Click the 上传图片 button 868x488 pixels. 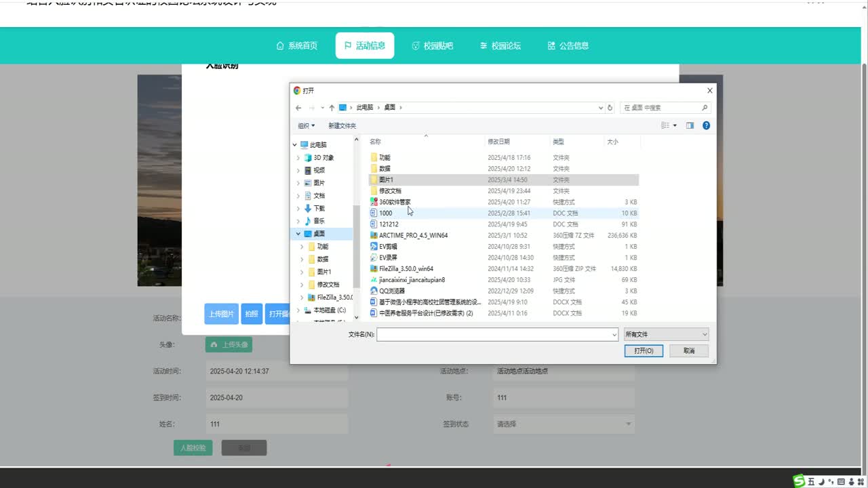point(221,314)
